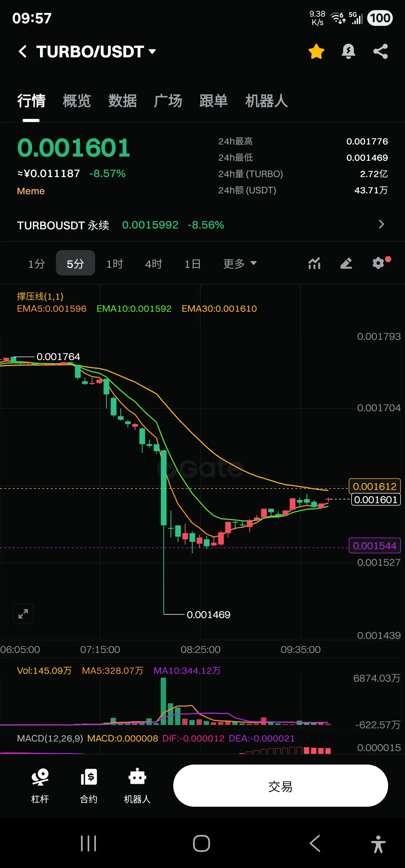This screenshot has width=405, height=868.
Task: Open 杠杆 margin trading
Action: point(40,786)
